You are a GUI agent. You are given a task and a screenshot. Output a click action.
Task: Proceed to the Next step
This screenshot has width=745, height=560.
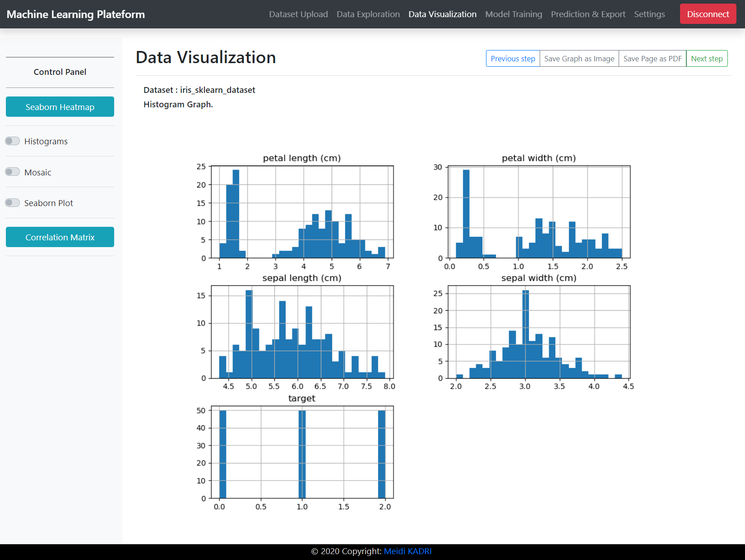point(707,59)
